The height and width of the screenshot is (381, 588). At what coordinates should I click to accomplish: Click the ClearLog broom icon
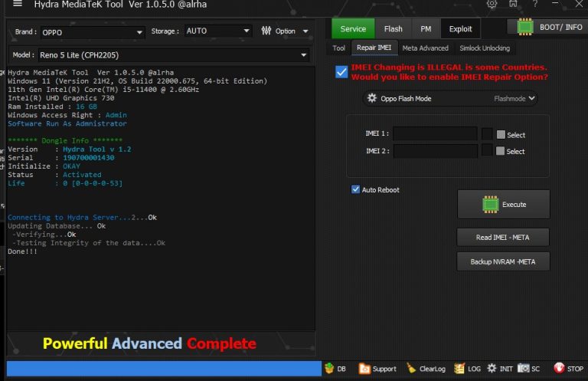coord(411,369)
